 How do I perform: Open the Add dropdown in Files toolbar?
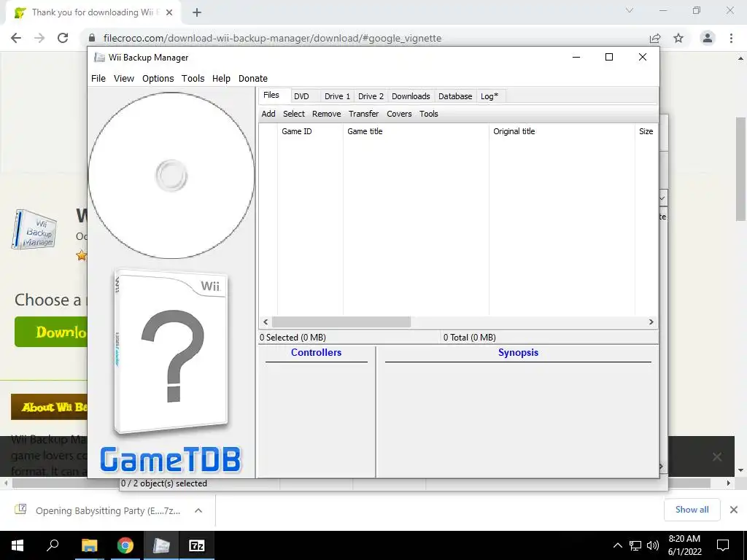pyautogui.click(x=268, y=114)
